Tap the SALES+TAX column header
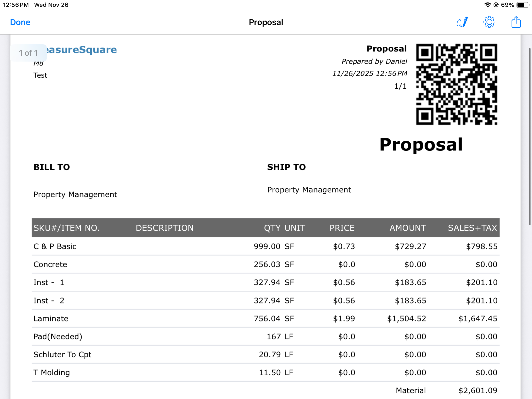Image resolution: width=532 pixels, height=399 pixels. click(472, 228)
